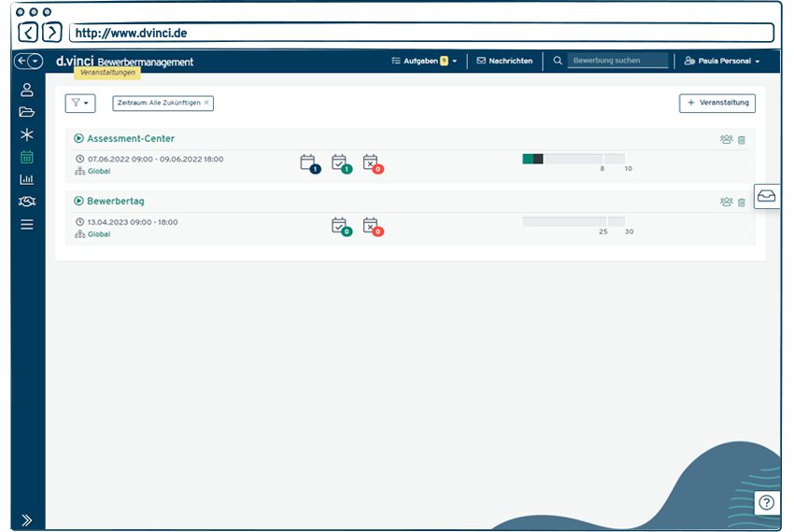Open the folder icon in sidebar
The image size is (794, 532).
[27, 112]
